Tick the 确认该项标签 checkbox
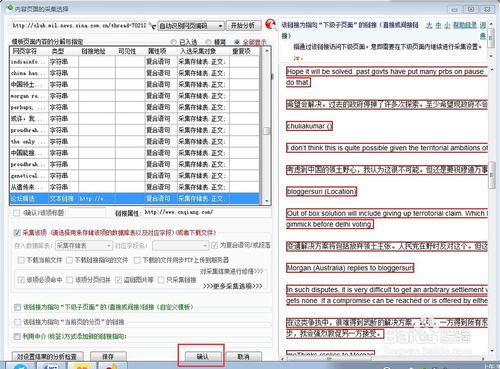Screen dimensions: 500x369 tap(16, 213)
